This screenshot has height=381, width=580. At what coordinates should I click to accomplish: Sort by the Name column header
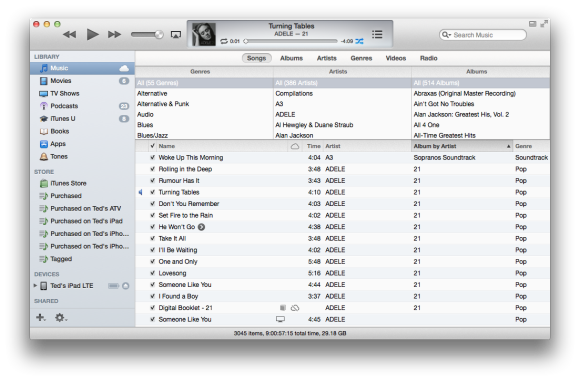point(222,146)
